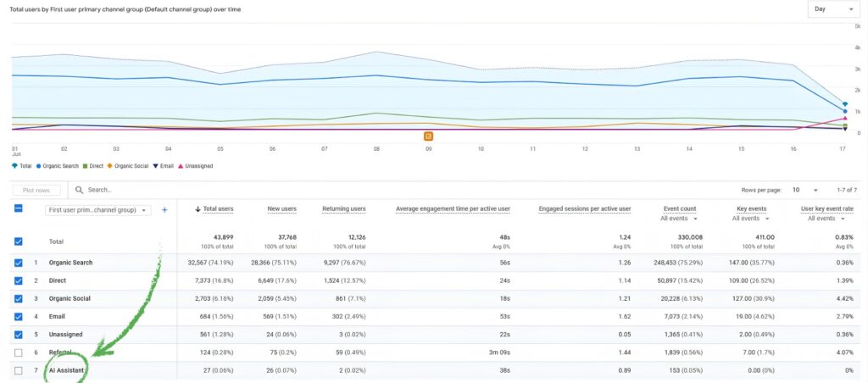The width and height of the screenshot is (868, 383).
Task: Click the 43,899 total users summary value
Action: (x=223, y=237)
